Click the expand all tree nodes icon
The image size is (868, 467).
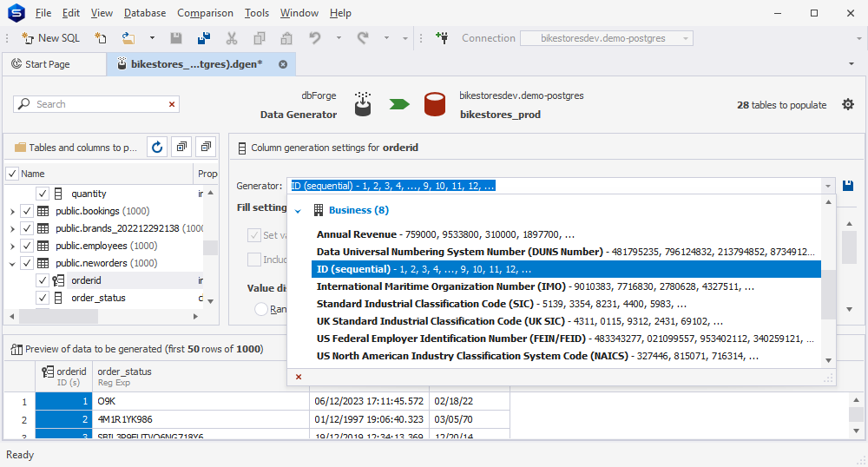(181, 148)
